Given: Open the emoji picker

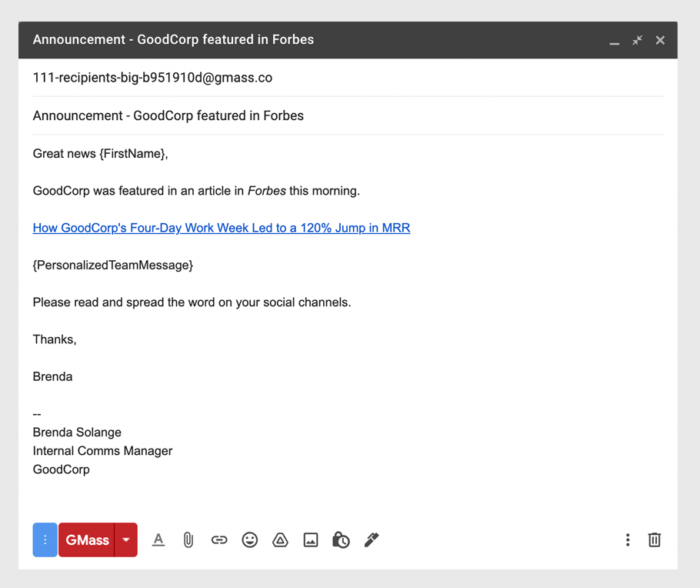Looking at the screenshot, I should tap(250, 540).
